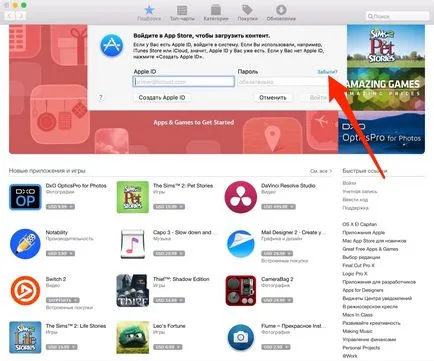Image resolution: width=434 pixels, height=361 pixels.
Task: Click the Ввести код quick link
Action: [355, 200]
